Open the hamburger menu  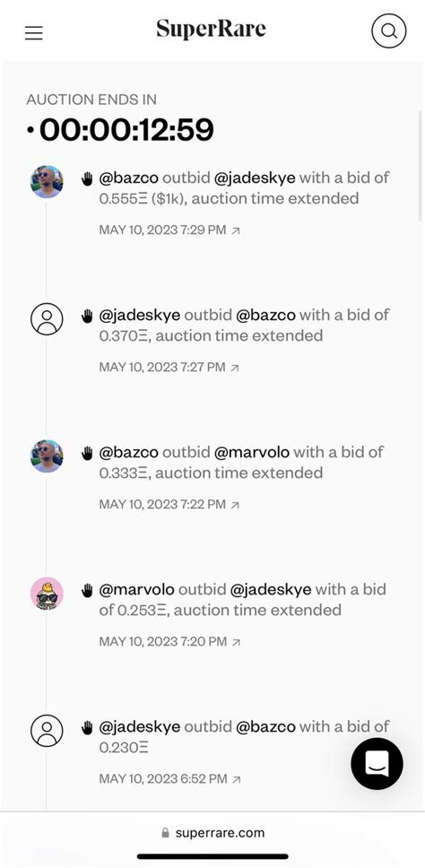click(x=34, y=33)
